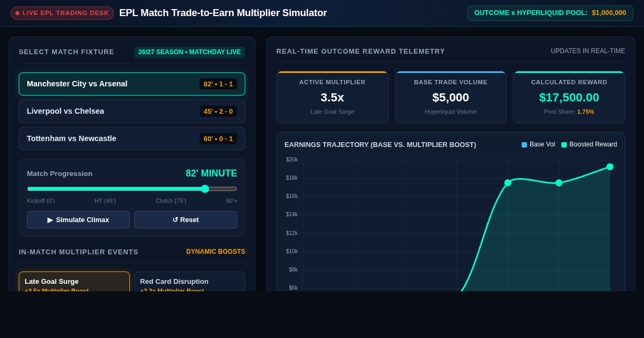Image resolution: width=644 pixels, height=338 pixels.
Task: Click the Active Multiplier card
Action: [332, 97]
